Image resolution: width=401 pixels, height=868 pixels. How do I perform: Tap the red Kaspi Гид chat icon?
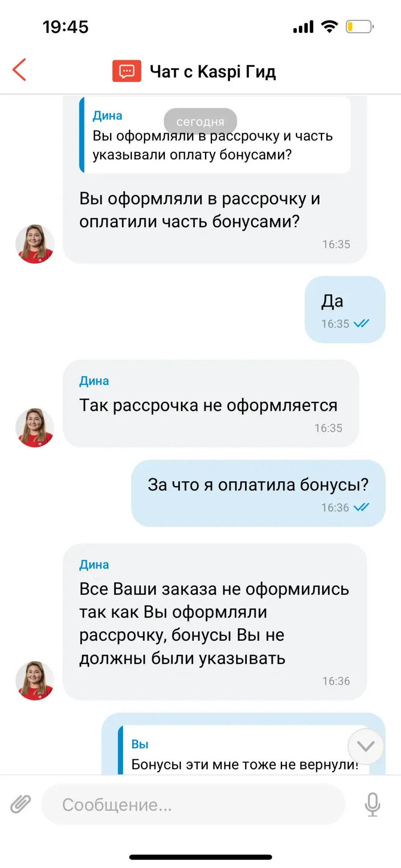[x=127, y=71]
